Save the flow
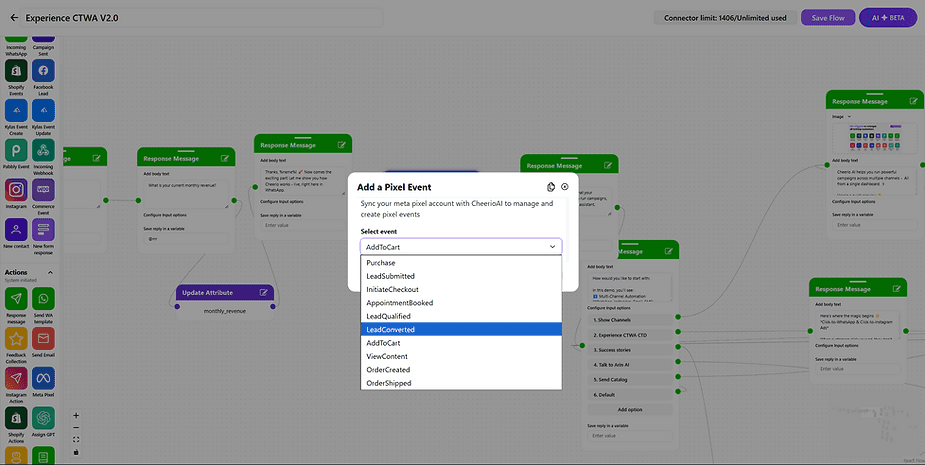Screen dimensions: 925x465 coord(828,18)
